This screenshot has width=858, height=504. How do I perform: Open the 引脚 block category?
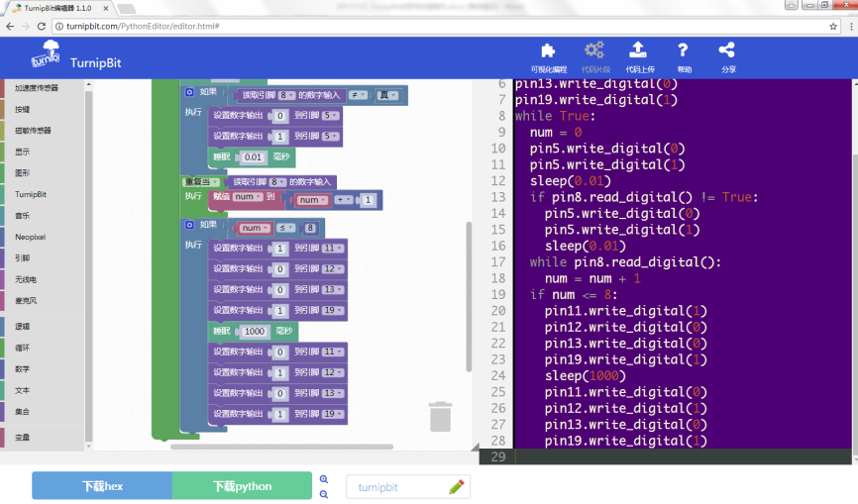[23, 258]
